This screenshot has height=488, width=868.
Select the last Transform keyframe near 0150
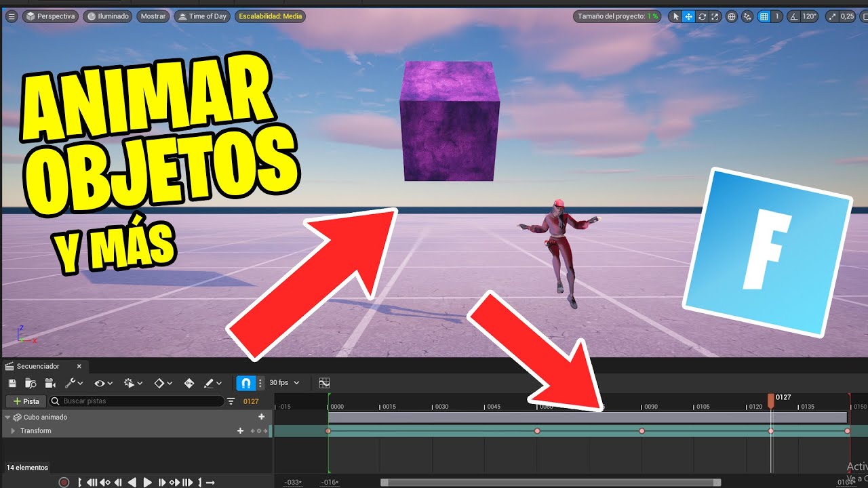pos(847,431)
